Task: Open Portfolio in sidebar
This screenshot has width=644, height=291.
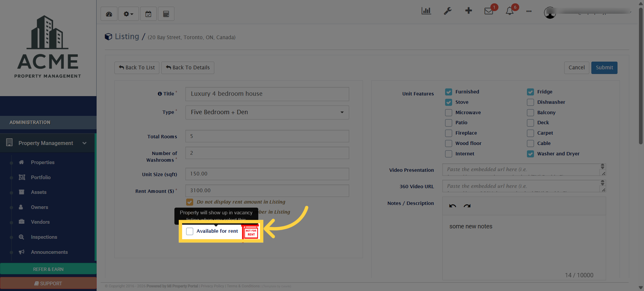Action: pos(41,177)
